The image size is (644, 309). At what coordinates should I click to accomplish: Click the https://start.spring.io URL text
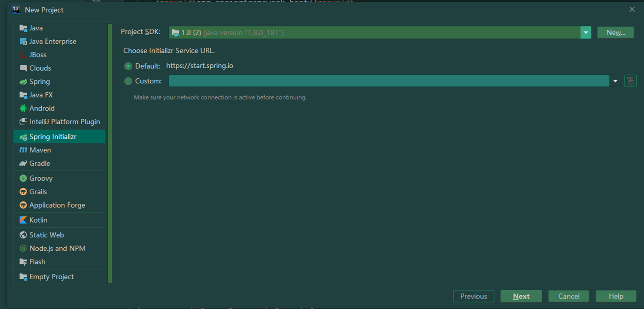(199, 66)
